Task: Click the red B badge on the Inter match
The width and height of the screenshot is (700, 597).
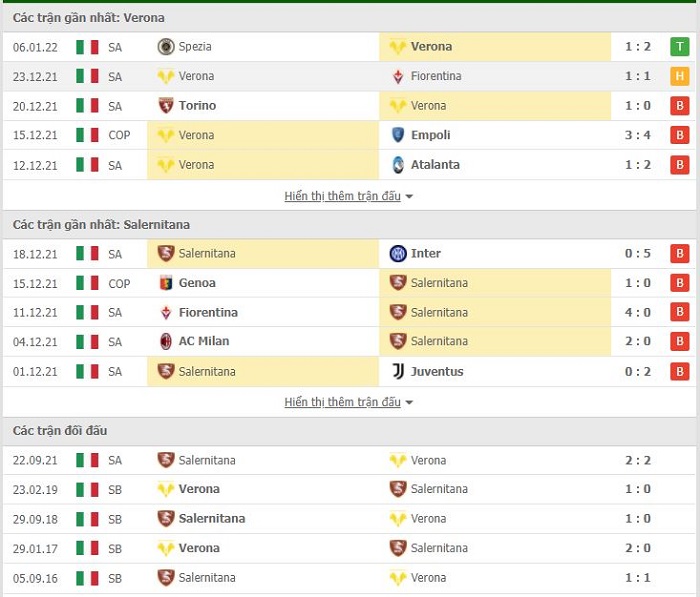Action: (679, 254)
